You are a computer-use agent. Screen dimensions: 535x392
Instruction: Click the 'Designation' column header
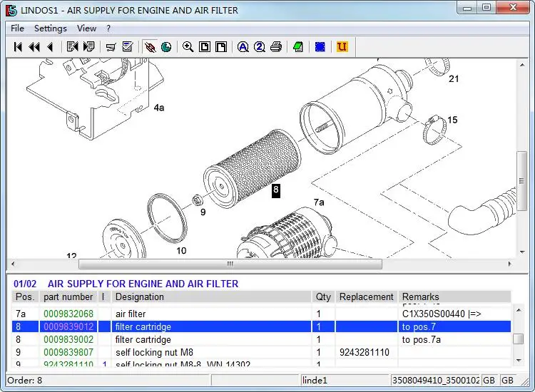click(212, 297)
